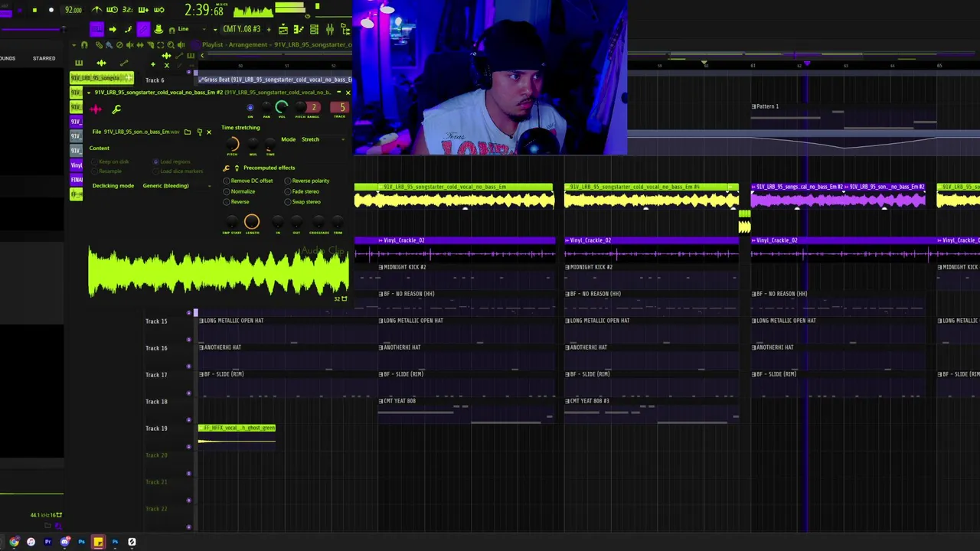Open Google Chrome from the taskbar
Viewport: 980px width, 551px height.
(14, 542)
